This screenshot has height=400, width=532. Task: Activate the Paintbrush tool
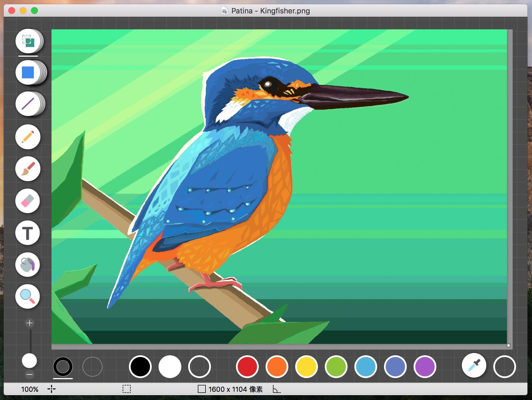tap(28, 169)
